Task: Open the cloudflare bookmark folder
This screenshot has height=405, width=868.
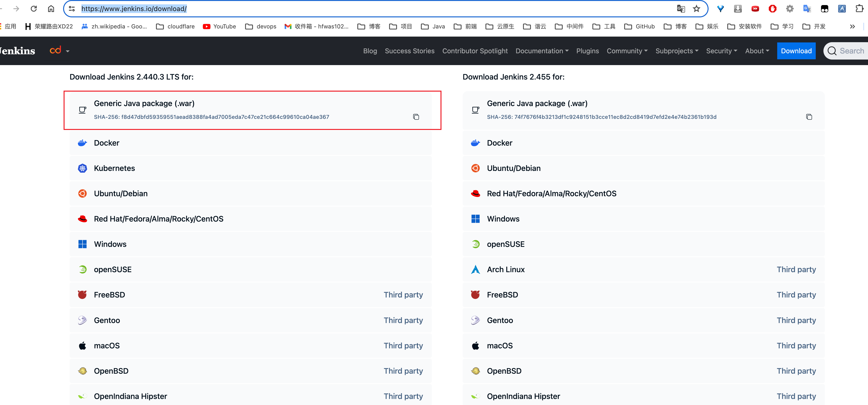Action: click(x=175, y=26)
